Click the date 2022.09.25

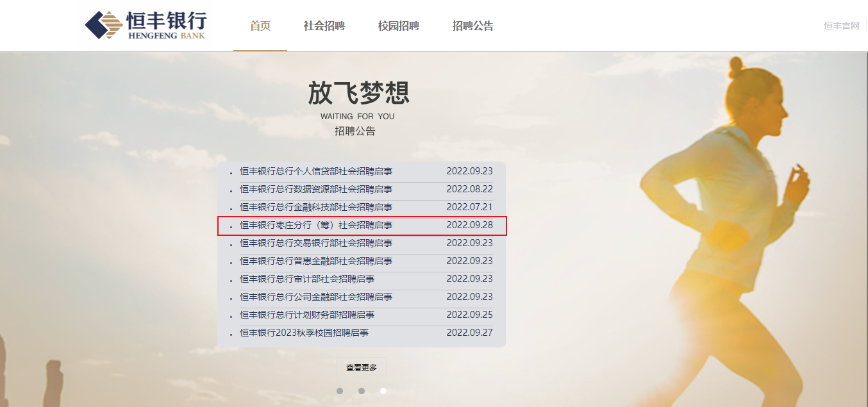click(x=470, y=315)
